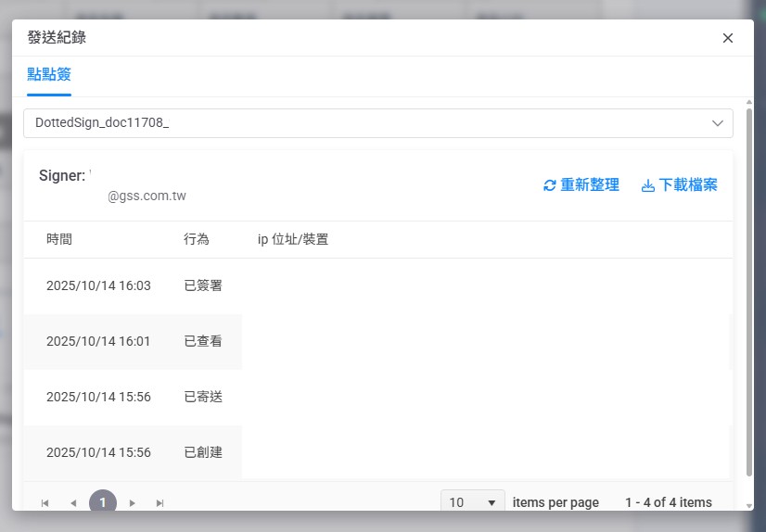Image resolution: width=766 pixels, height=532 pixels.
Task: Switch to the 點點簽 tab
Action: click(49, 75)
